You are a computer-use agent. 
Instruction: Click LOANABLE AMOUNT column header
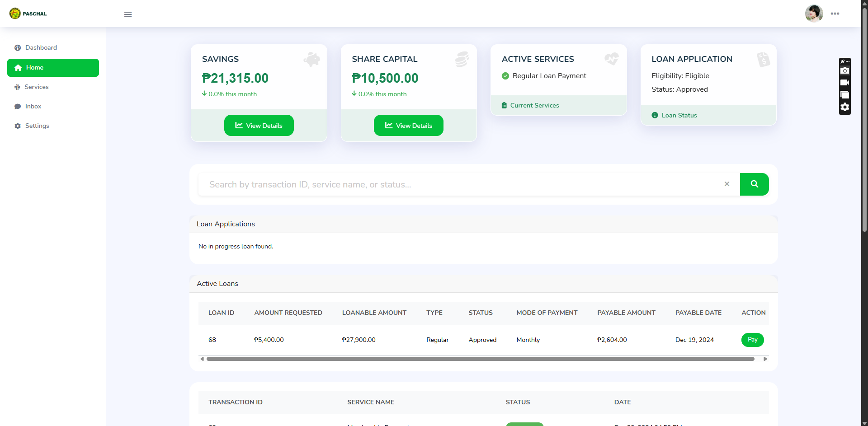[x=374, y=313]
